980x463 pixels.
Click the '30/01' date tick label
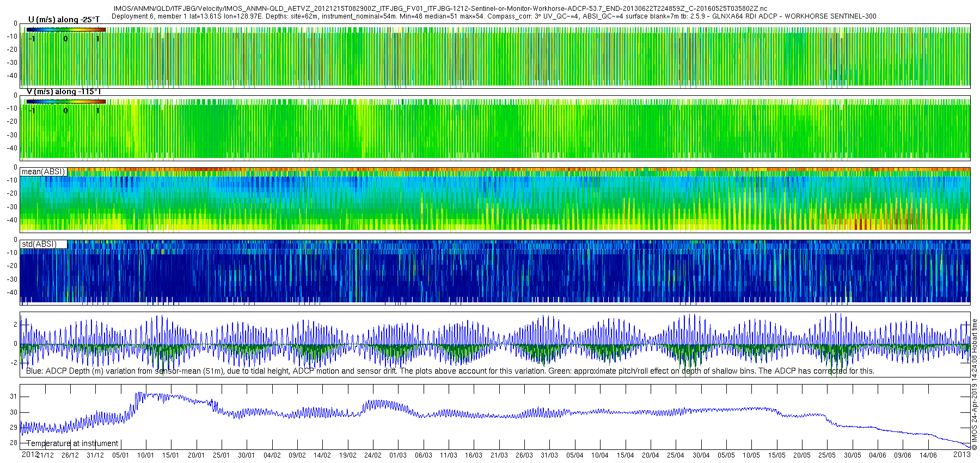pyautogui.click(x=247, y=455)
